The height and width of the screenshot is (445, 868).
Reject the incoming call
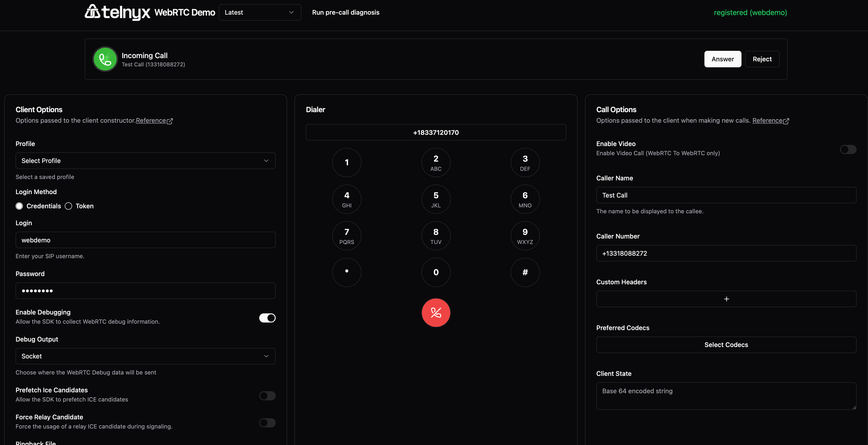point(762,59)
